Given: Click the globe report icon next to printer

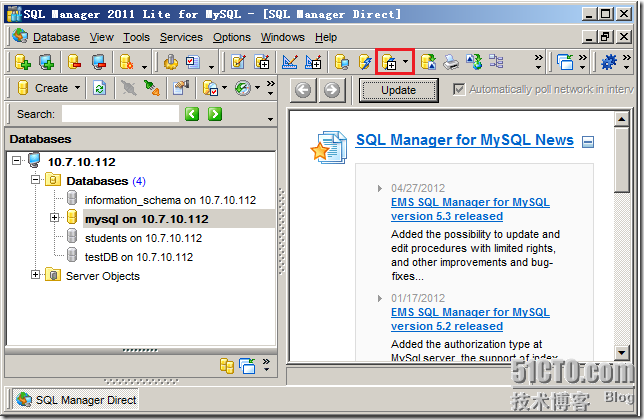Looking at the screenshot, I should (474, 62).
